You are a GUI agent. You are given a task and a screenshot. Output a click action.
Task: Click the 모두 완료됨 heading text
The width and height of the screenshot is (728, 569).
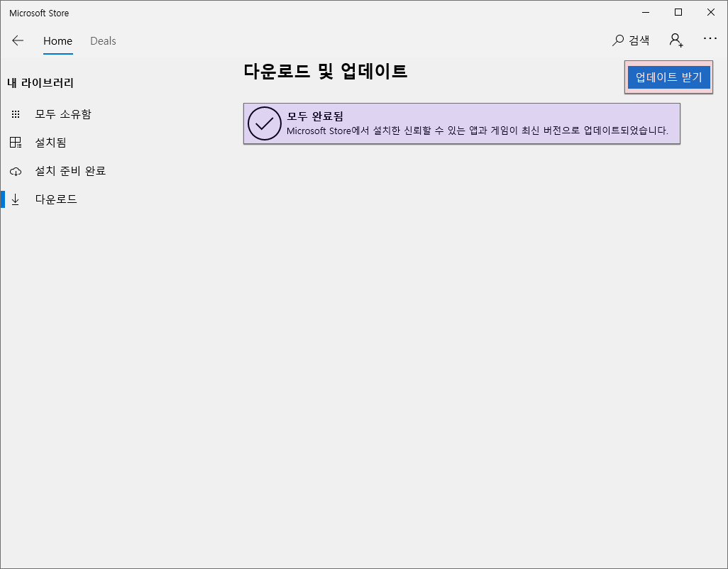315,116
